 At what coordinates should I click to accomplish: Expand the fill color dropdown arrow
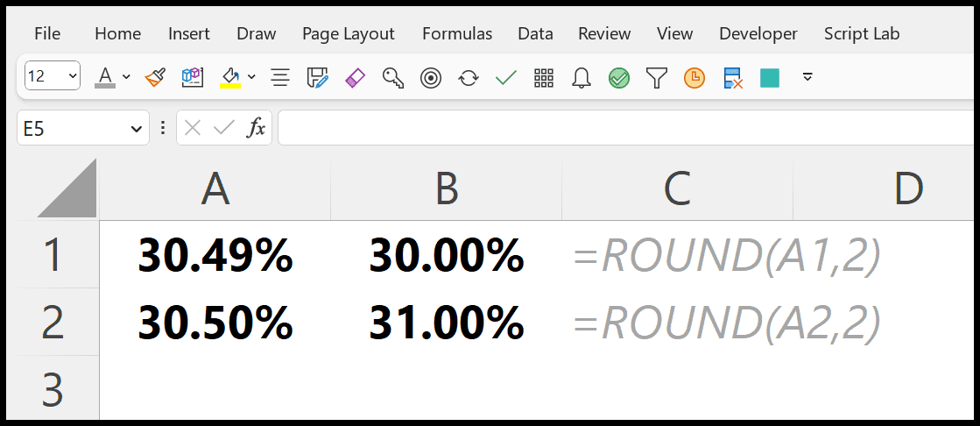(x=251, y=77)
